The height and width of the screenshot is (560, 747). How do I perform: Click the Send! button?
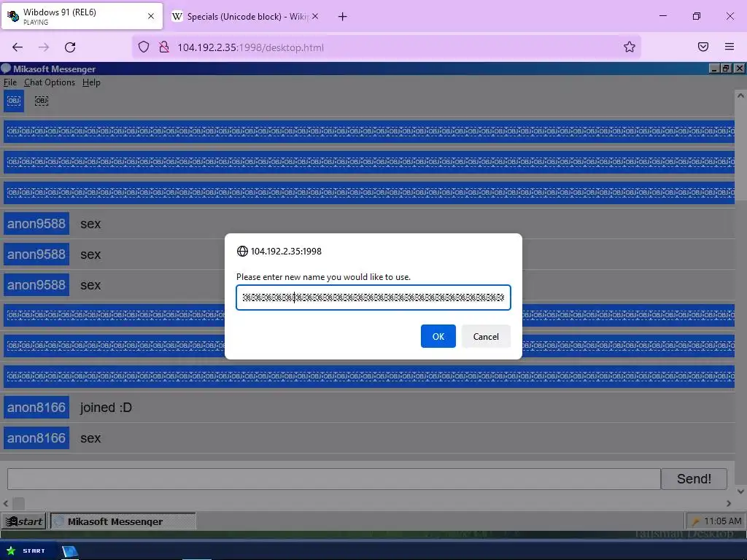pos(694,478)
